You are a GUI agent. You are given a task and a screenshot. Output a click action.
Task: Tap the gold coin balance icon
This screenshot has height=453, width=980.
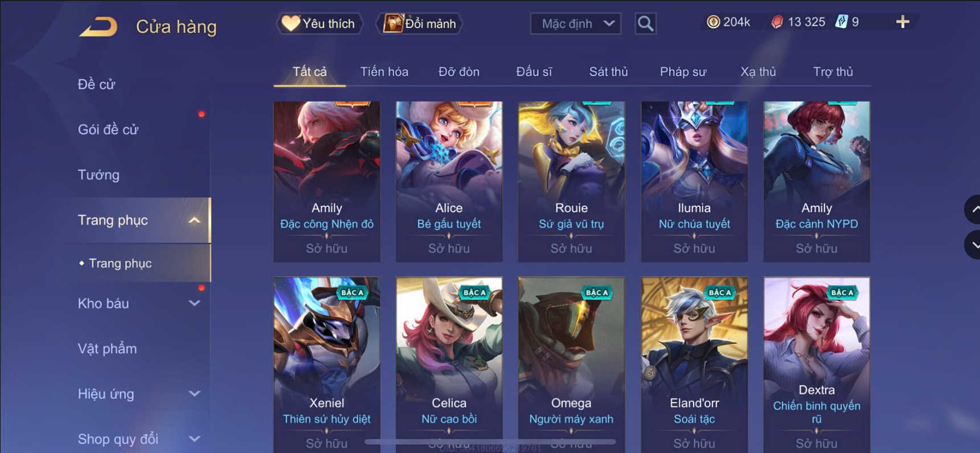pyautogui.click(x=713, y=22)
